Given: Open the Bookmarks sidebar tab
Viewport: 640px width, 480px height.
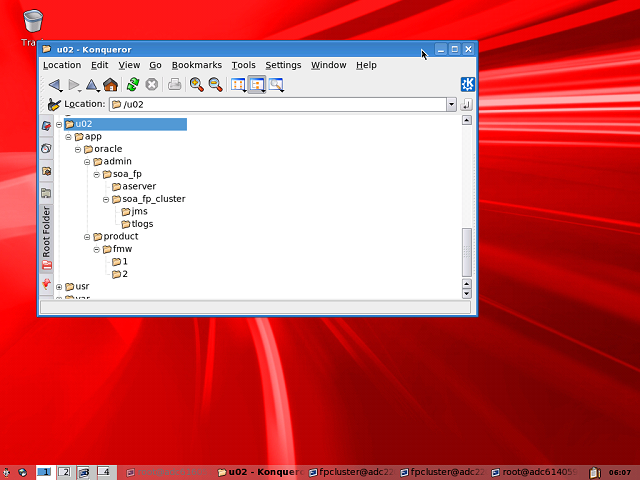Looking at the screenshot, I should (46, 126).
